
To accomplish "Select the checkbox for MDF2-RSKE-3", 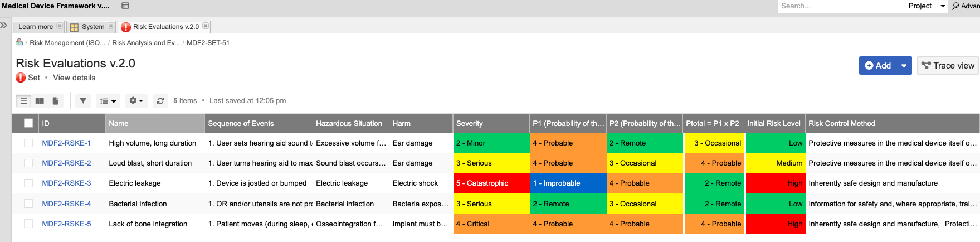I will [x=28, y=183].
